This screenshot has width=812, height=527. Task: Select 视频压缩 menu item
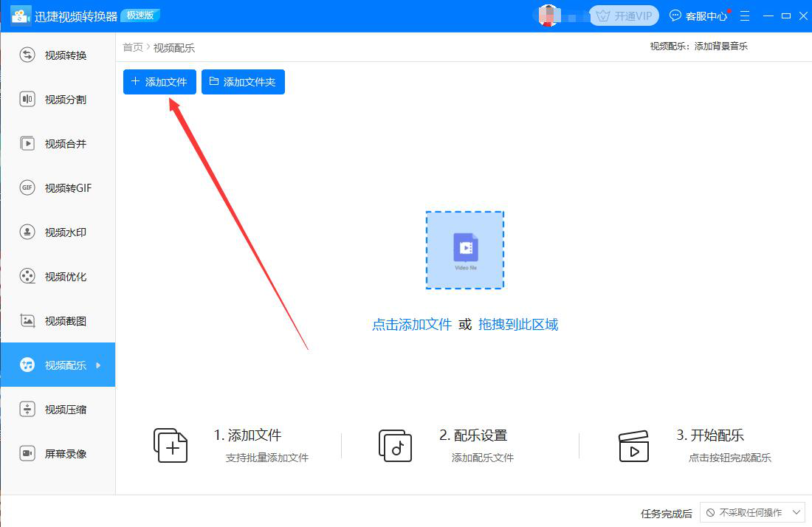pos(58,409)
